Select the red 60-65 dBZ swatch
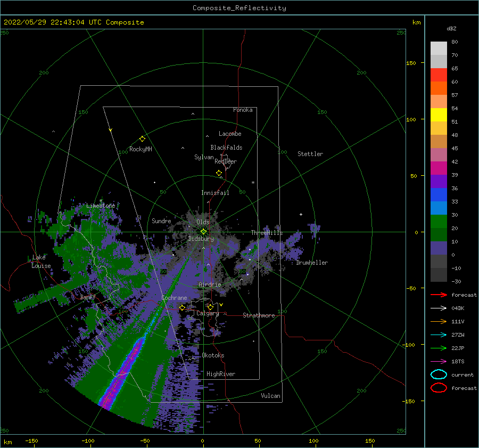The width and height of the screenshot is (479, 448). click(439, 75)
